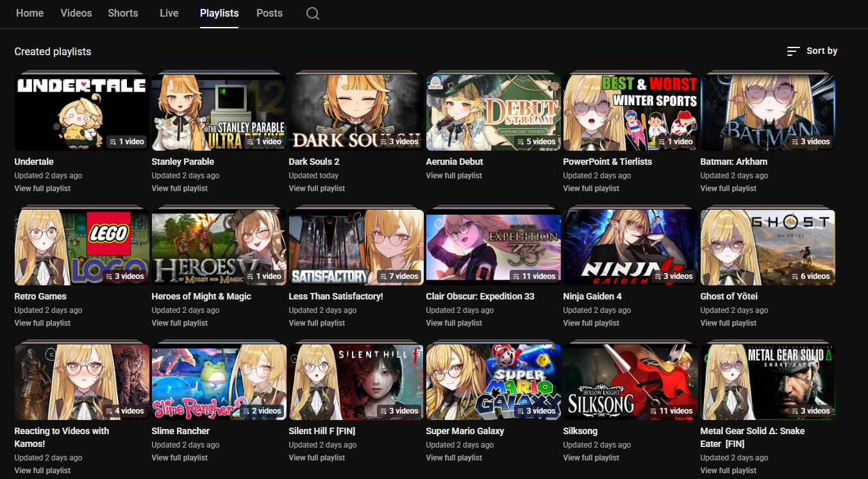This screenshot has width=868, height=479.
Task: Click the Undertale playlist title
Action: (x=34, y=162)
